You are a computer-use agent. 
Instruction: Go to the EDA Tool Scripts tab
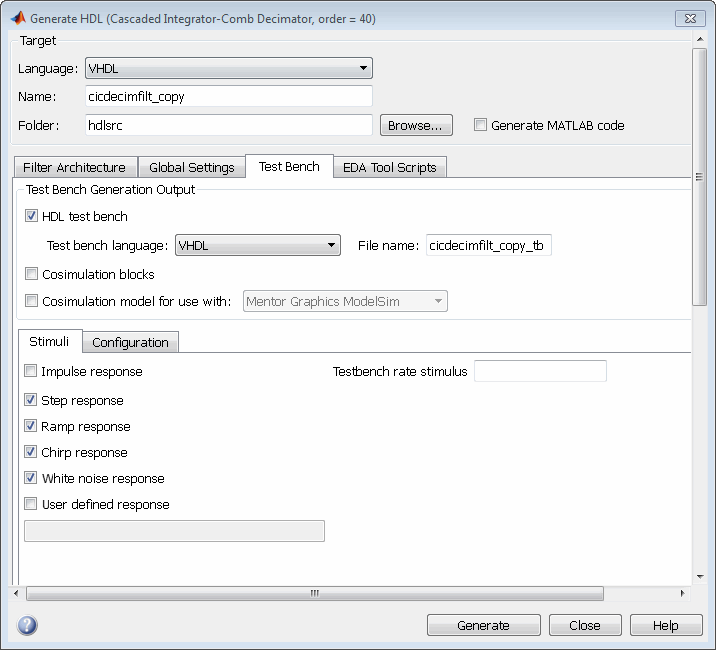[390, 167]
